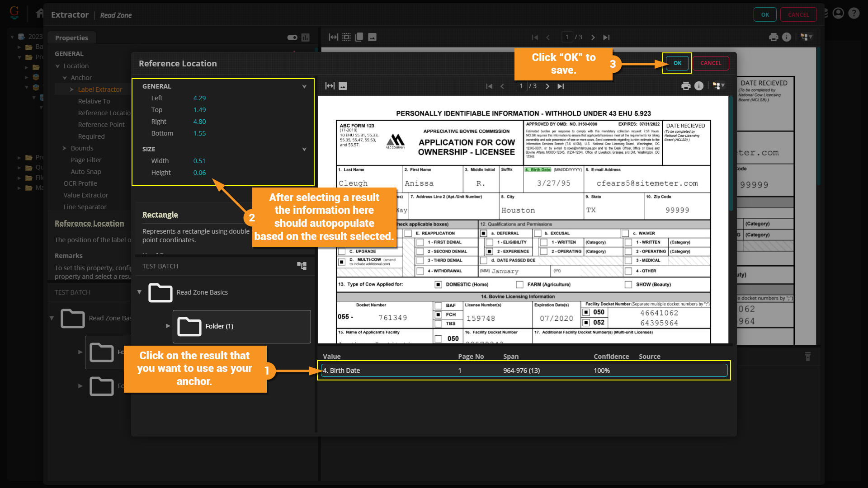Click OK in Reference Location dialog
Image resolution: width=868 pixels, height=488 pixels.
677,63
